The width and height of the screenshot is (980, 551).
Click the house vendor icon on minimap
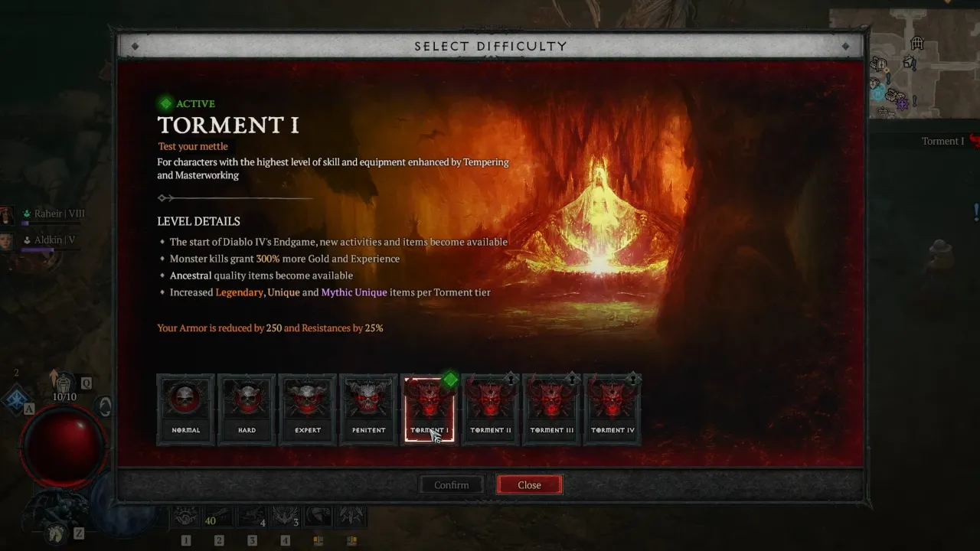[910, 63]
